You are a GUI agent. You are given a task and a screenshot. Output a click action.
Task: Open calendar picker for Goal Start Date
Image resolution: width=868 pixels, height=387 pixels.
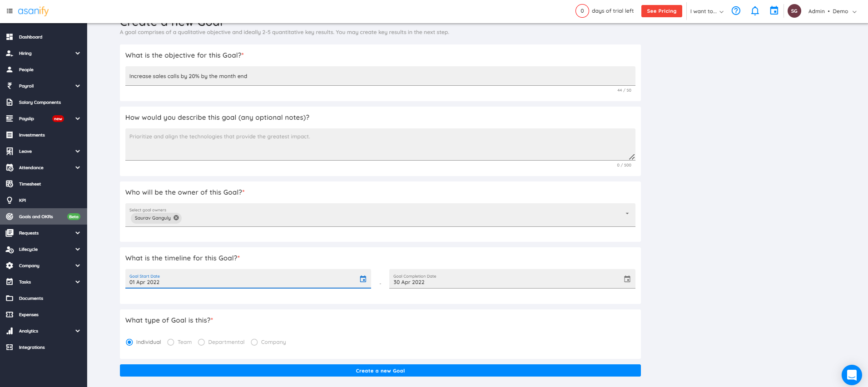[363, 279]
